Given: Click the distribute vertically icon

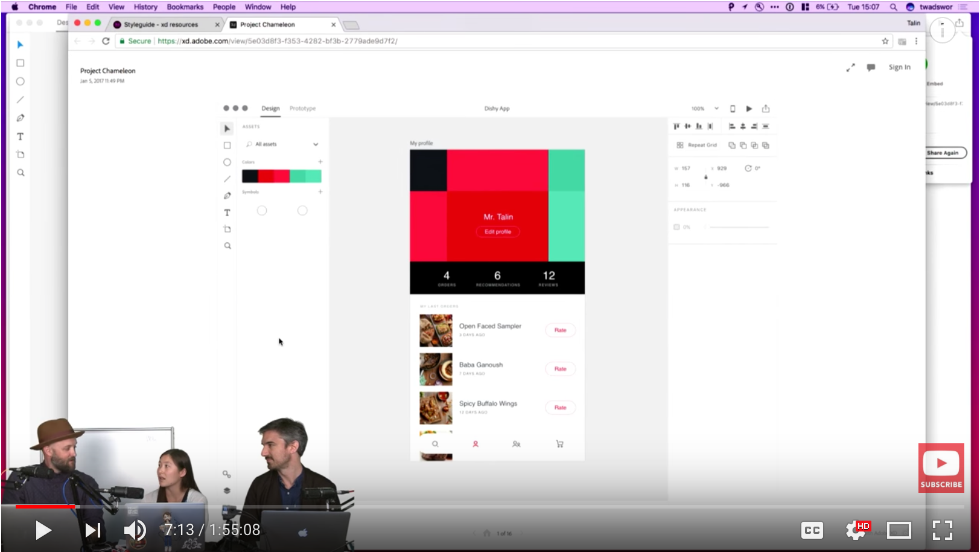Looking at the screenshot, I should [x=766, y=126].
